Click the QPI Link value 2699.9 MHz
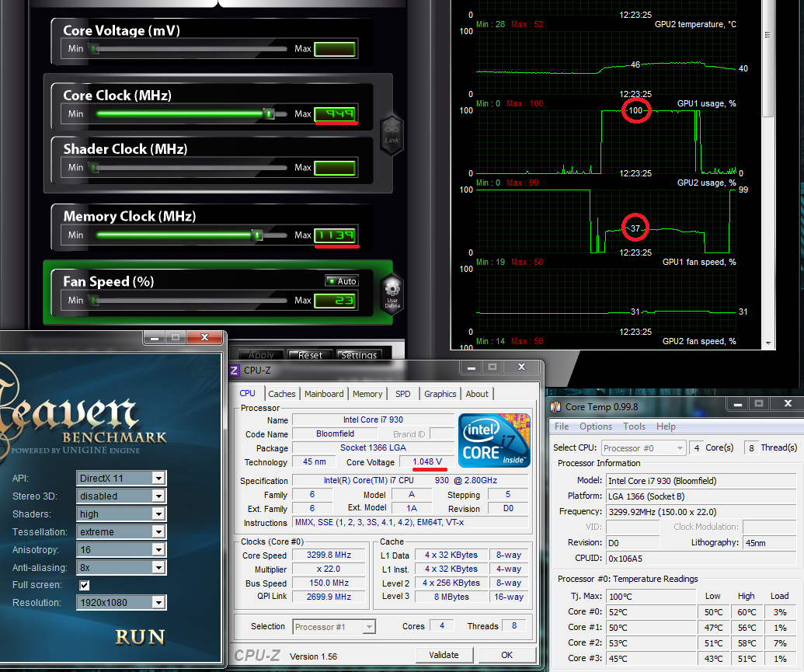The height and width of the screenshot is (672, 804). 329,597
